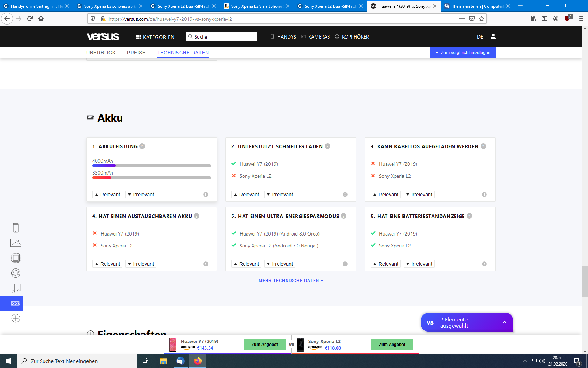588x368 pixels.
Task: Open the Kopfhörer category
Action: click(352, 37)
